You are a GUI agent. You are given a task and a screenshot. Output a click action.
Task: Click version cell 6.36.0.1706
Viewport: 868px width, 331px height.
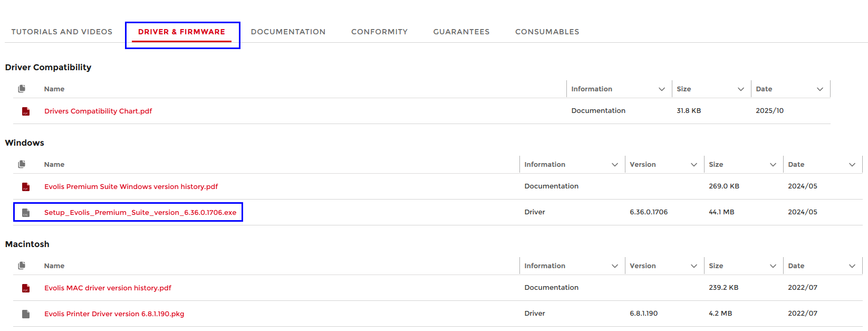click(x=649, y=212)
